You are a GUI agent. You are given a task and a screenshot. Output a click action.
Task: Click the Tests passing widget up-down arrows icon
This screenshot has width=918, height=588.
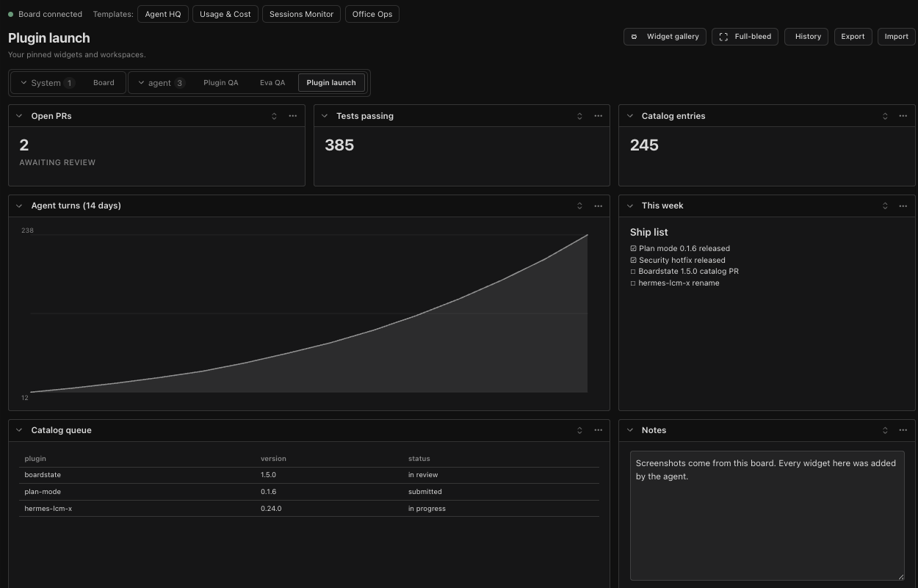coord(579,116)
